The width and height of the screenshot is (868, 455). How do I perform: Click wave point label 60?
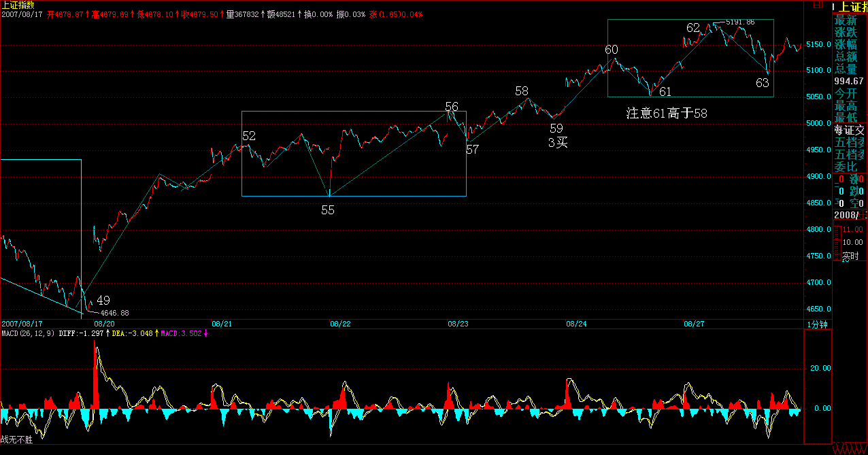612,50
